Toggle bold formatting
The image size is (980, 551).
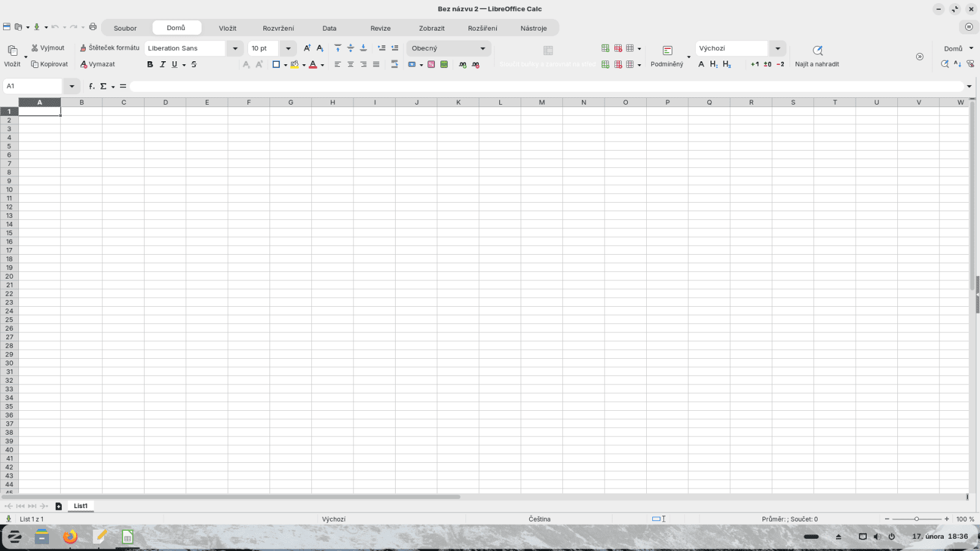[x=150, y=64]
